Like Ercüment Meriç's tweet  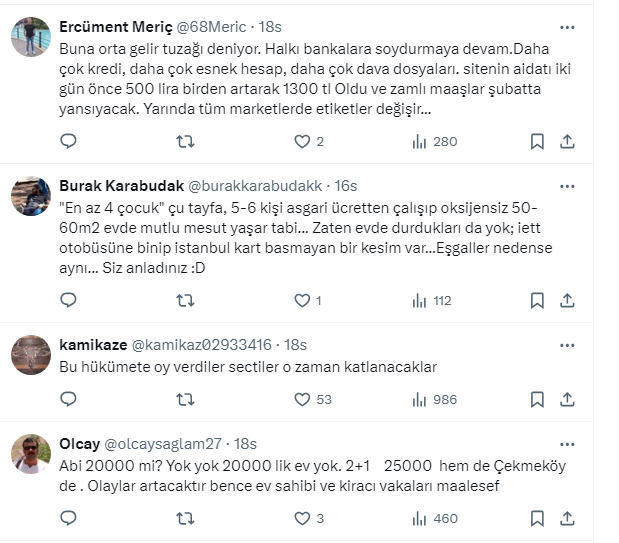point(302,142)
